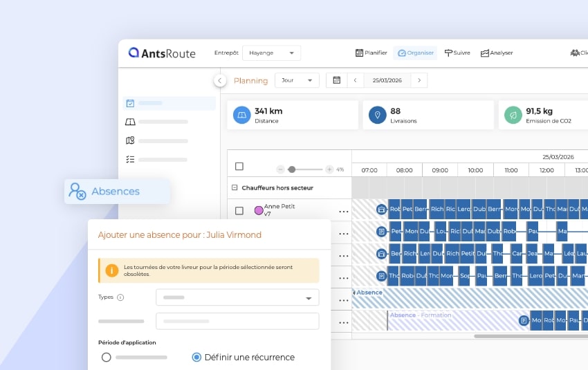Click the checklist icon in left sidebar
This screenshot has height=370, width=588.
[x=130, y=159]
